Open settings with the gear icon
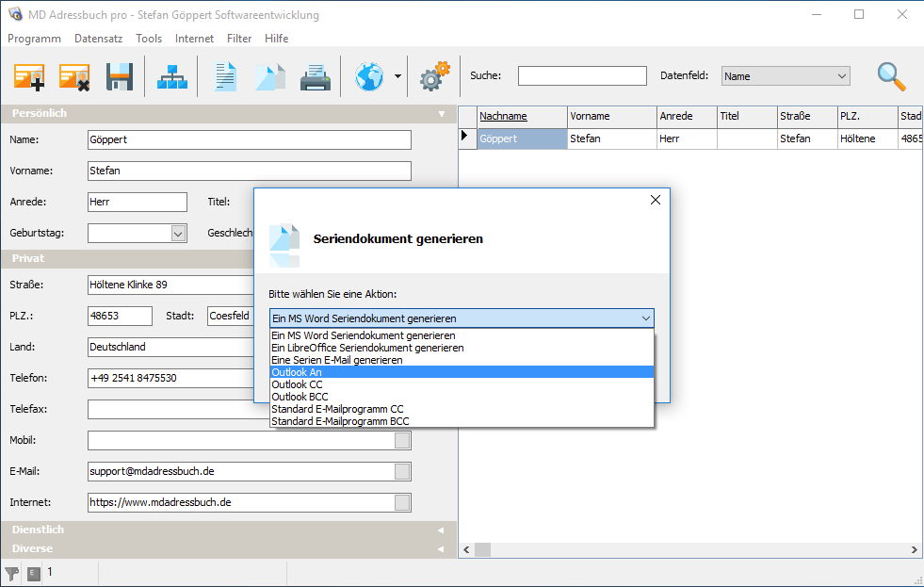Screen dimensions: 924x587 [433, 76]
